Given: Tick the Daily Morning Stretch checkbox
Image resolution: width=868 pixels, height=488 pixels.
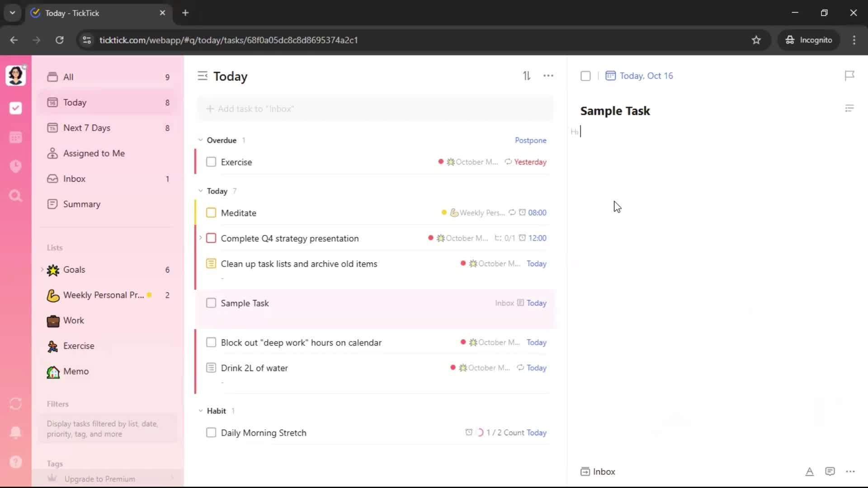Looking at the screenshot, I should point(211,433).
